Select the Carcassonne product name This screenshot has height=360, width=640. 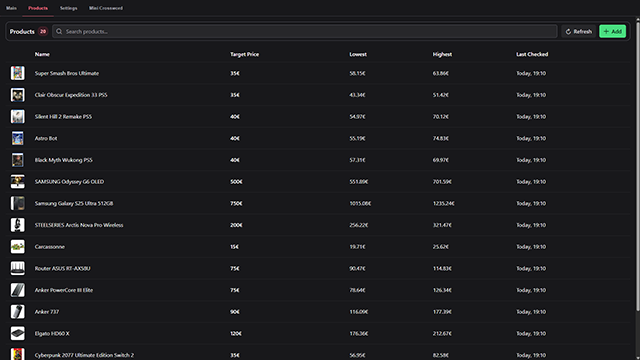coord(49,247)
